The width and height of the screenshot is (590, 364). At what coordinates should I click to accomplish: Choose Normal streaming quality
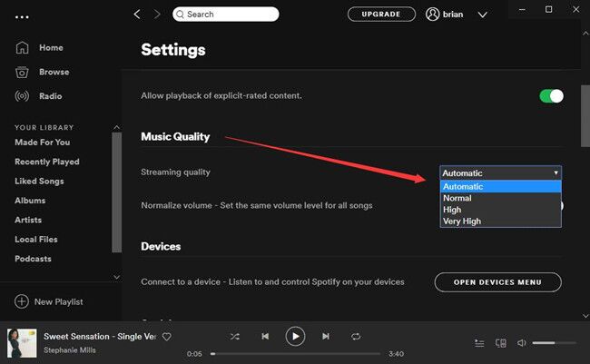click(500, 198)
